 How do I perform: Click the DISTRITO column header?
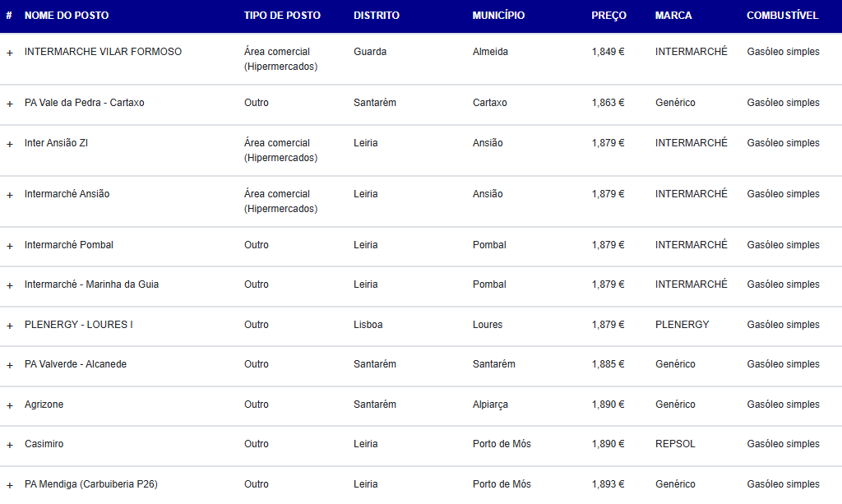pos(377,16)
